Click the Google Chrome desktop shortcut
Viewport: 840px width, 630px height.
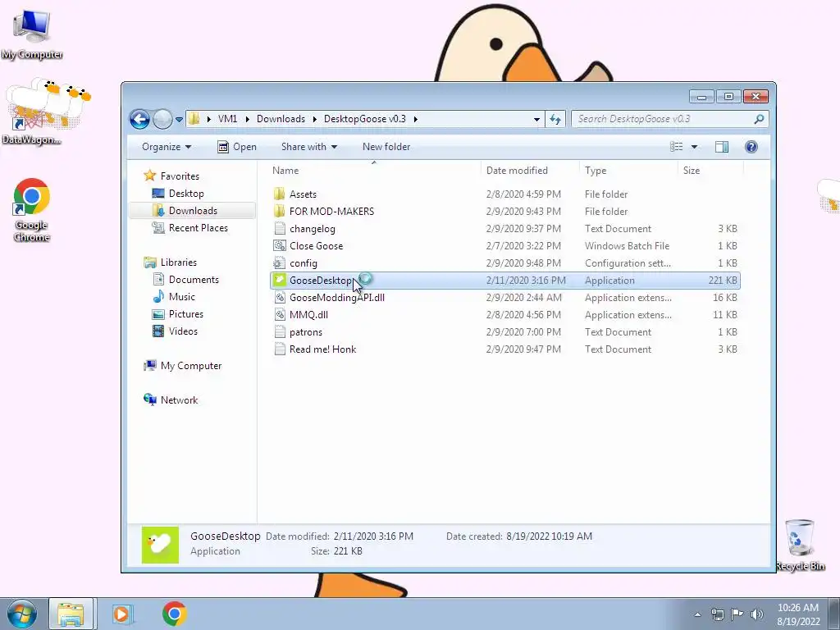(32, 210)
